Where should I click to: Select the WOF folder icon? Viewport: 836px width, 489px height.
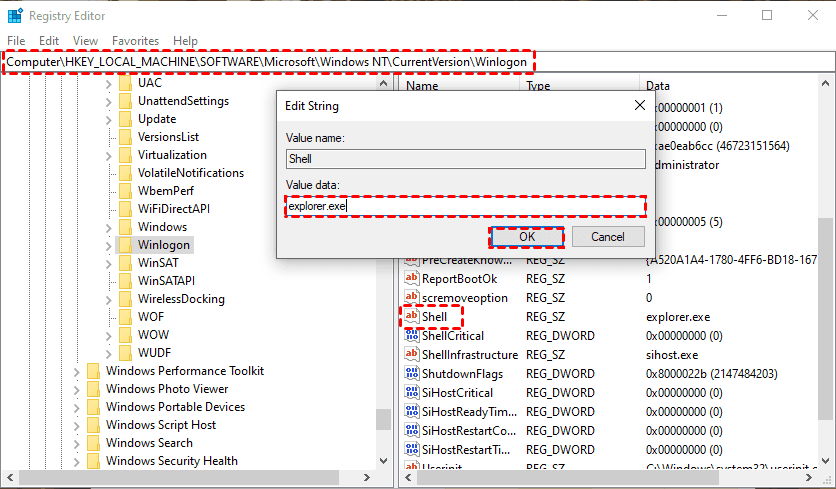pos(125,317)
